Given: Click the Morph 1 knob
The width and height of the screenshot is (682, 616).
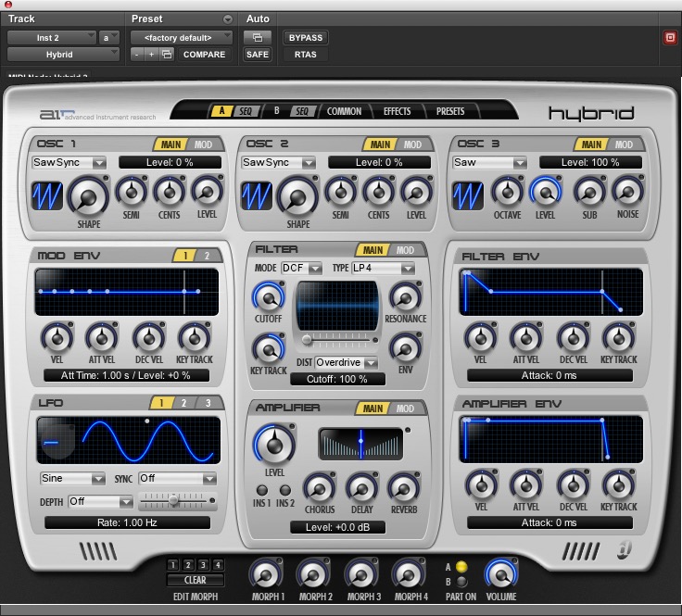Looking at the screenshot, I should click(x=266, y=574).
